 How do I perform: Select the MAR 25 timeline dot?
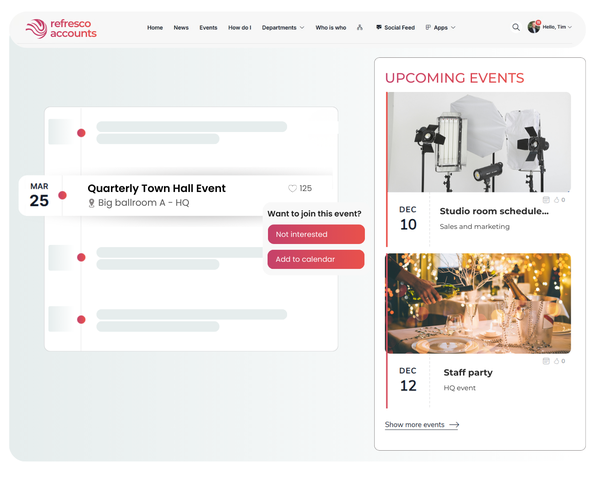pos(62,196)
